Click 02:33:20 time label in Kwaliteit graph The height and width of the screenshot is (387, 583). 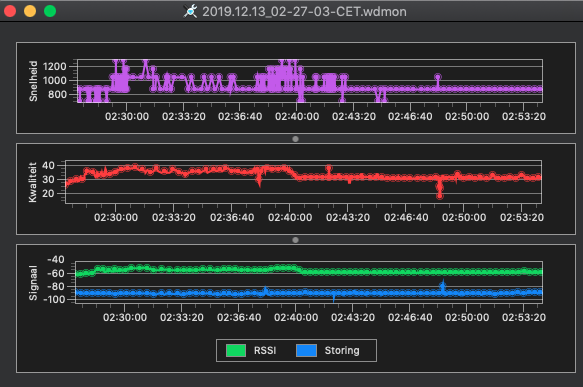coord(174,217)
